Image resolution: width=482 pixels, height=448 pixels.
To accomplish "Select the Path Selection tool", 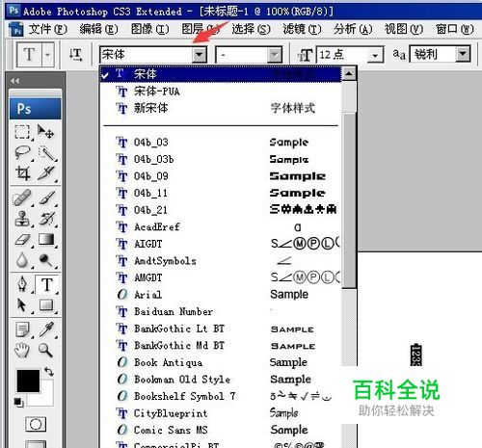I will point(21,305).
